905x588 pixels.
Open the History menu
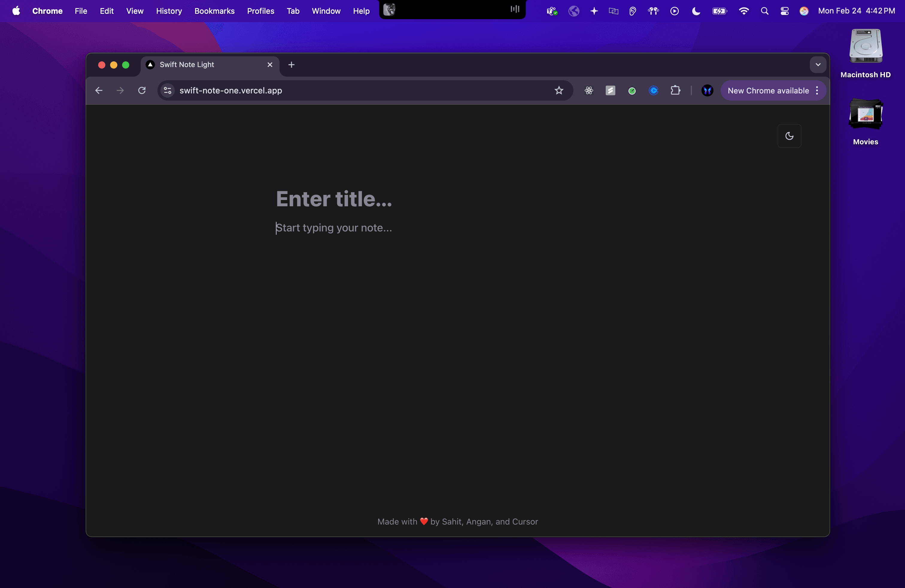click(x=169, y=11)
